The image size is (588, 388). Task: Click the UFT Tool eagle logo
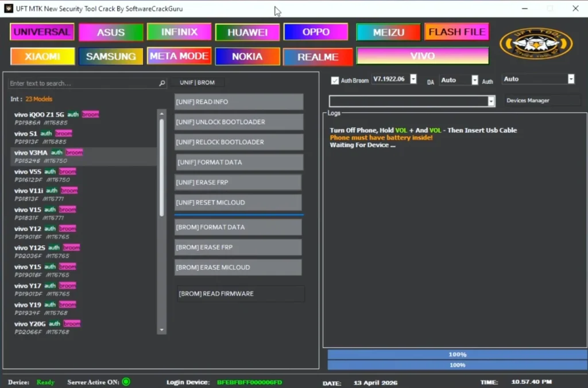(x=536, y=44)
